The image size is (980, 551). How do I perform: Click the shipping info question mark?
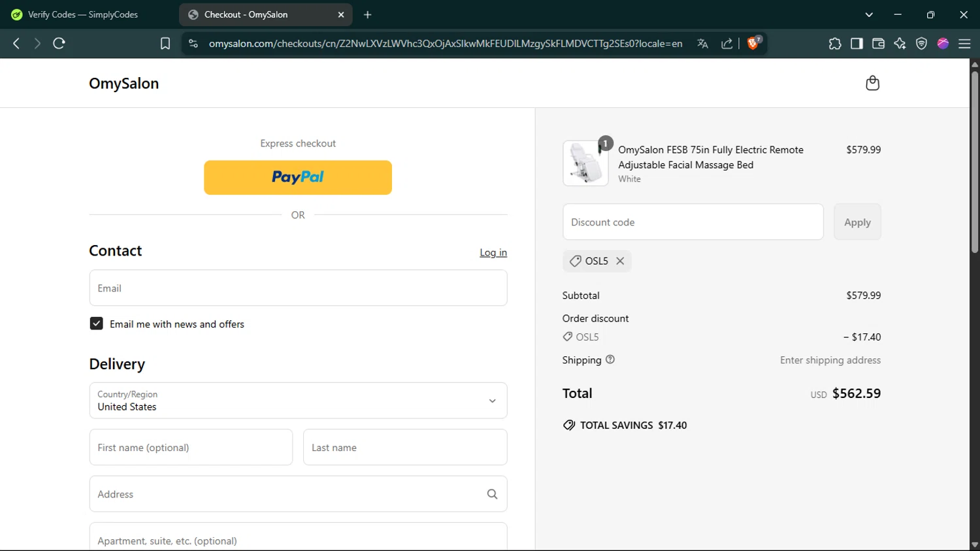click(610, 359)
